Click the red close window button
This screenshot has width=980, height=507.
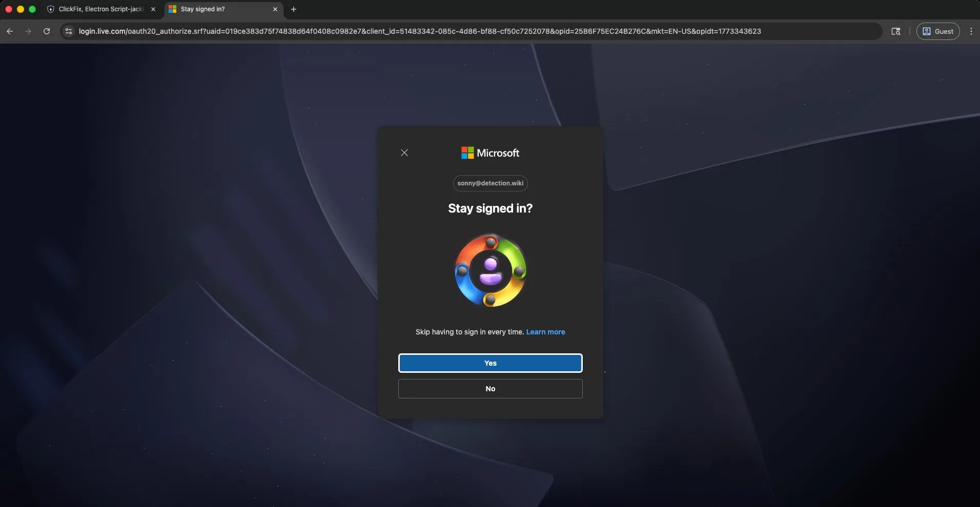tap(8, 9)
